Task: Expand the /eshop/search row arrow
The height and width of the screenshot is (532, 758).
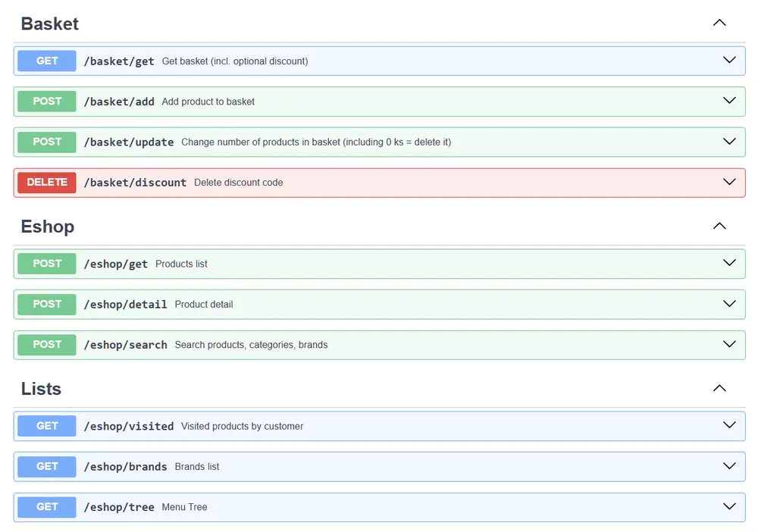Action: 729,344
